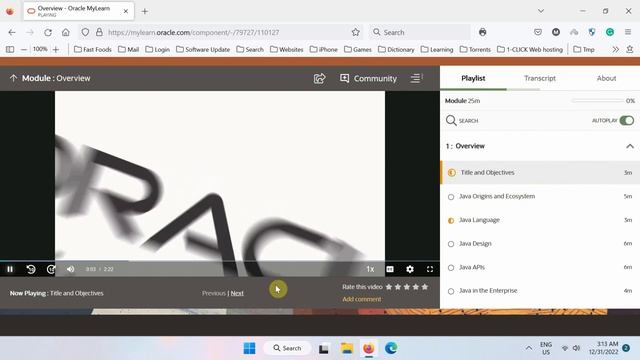Open new browser tab
This screenshot has width=640, height=360.
click(144, 11)
